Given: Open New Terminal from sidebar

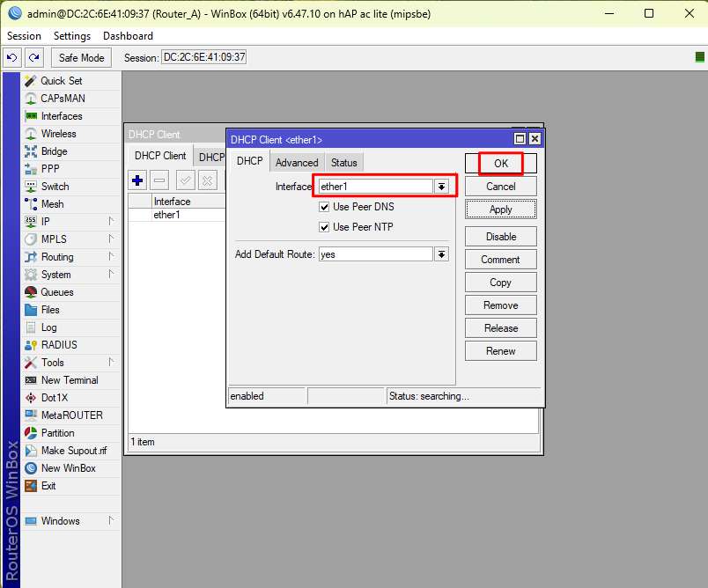Looking at the screenshot, I should click(69, 380).
